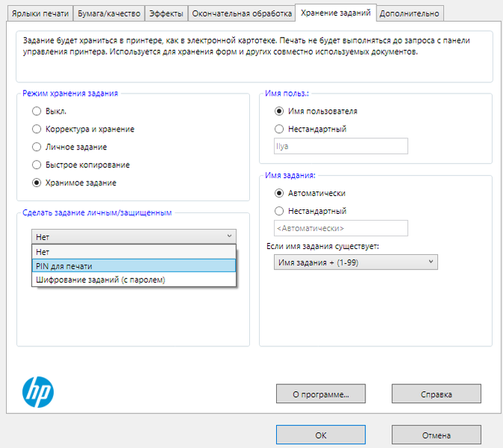503x448 pixels.
Task: Choose Корректура и хранение mode
Action: (x=37, y=129)
